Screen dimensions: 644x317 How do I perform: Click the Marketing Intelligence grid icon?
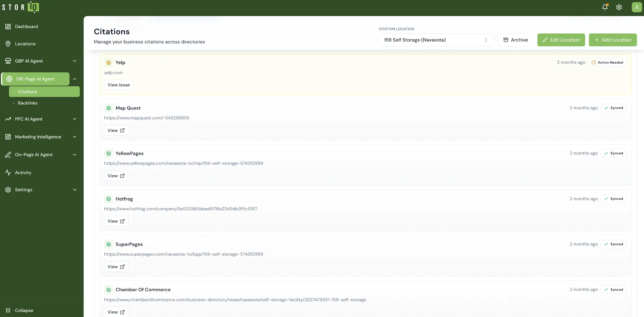point(8,137)
